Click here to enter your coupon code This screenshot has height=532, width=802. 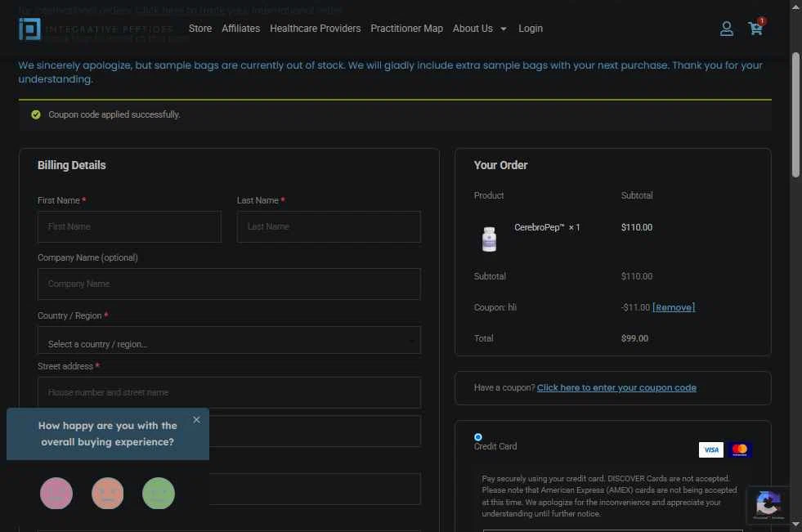[616, 387]
